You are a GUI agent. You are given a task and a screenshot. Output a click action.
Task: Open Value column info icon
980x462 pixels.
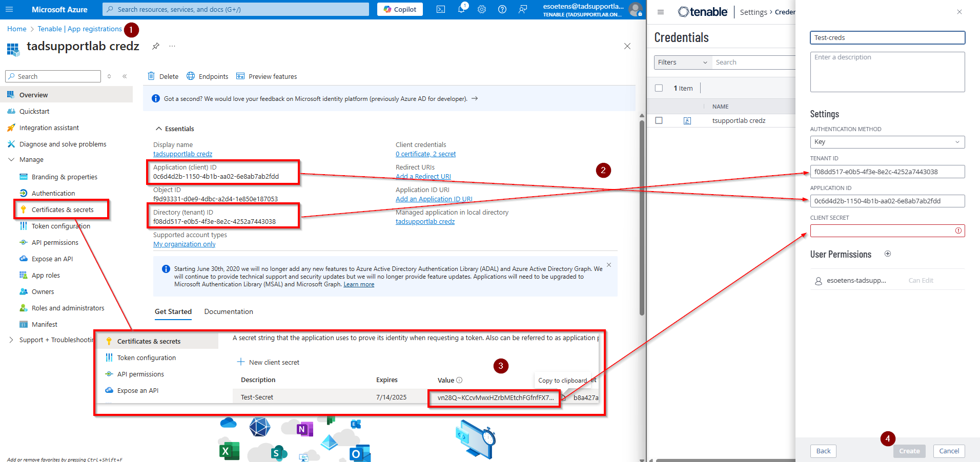pos(459,380)
